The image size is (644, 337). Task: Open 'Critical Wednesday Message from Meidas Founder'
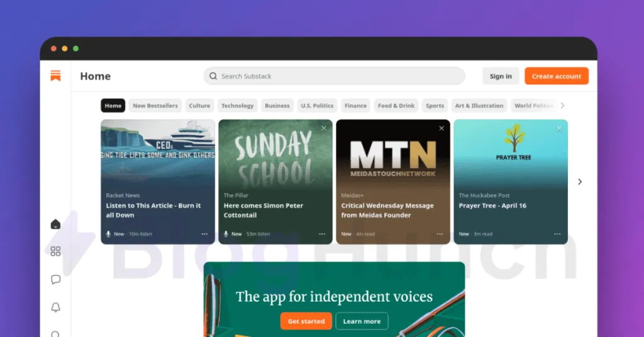pos(387,210)
